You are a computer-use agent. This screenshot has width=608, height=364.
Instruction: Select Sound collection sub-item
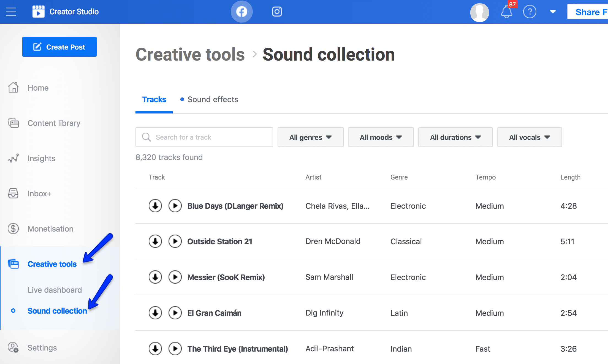(x=57, y=311)
